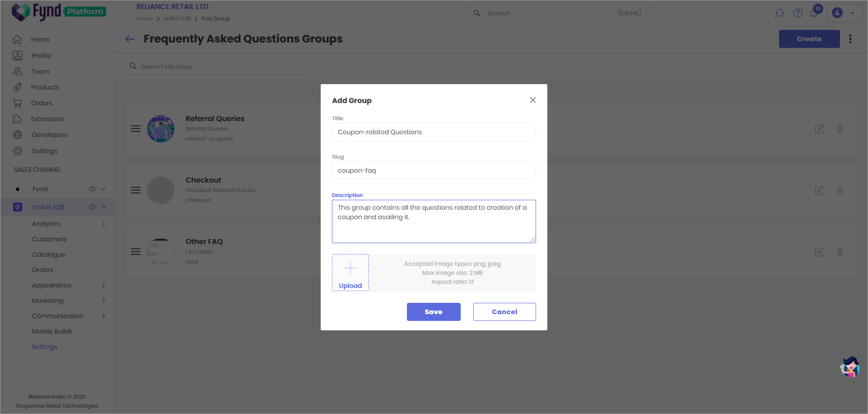Click the back arrow beside page title
The width and height of the screenshot is (868, 414).
[130, 39]
